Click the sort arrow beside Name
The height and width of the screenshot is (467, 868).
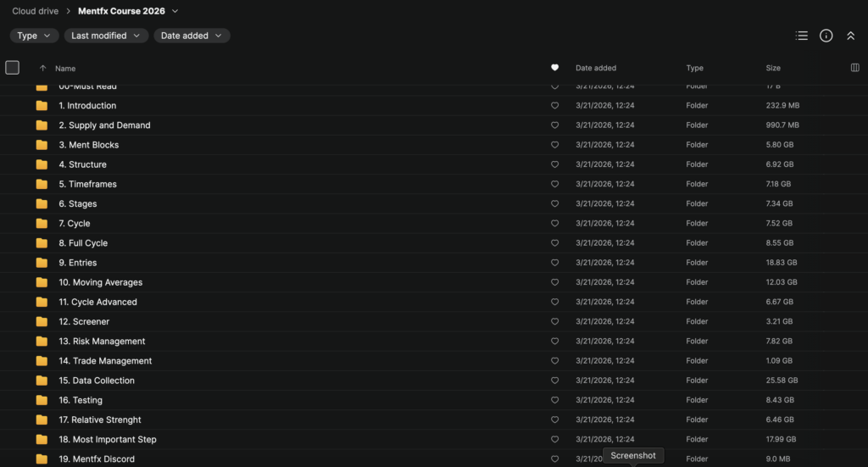coord(43,69)
